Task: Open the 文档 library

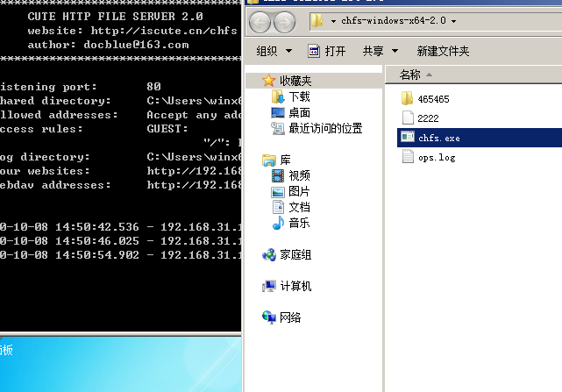Action: coord(299,207)
